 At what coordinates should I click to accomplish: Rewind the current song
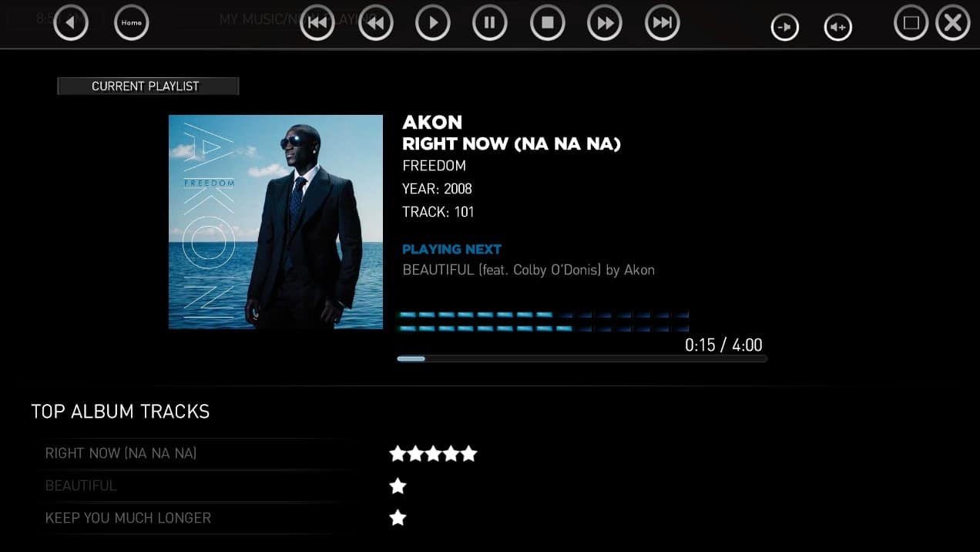point(376,23)
